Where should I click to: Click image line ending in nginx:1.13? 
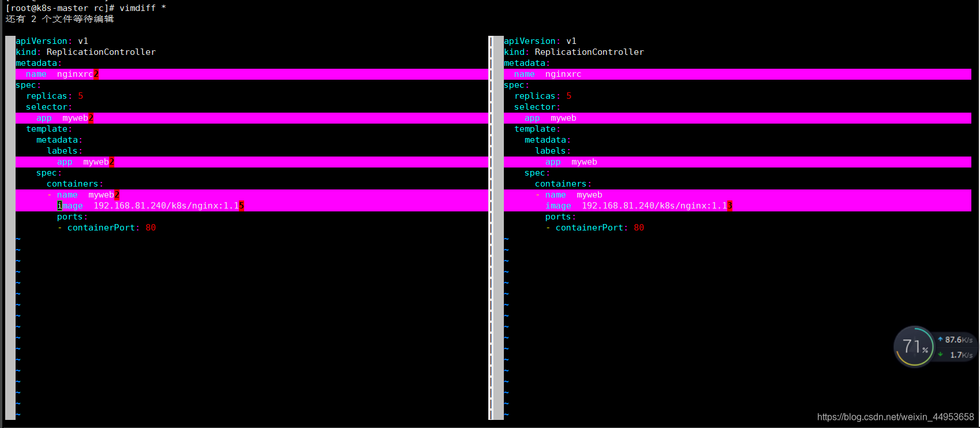738,206
